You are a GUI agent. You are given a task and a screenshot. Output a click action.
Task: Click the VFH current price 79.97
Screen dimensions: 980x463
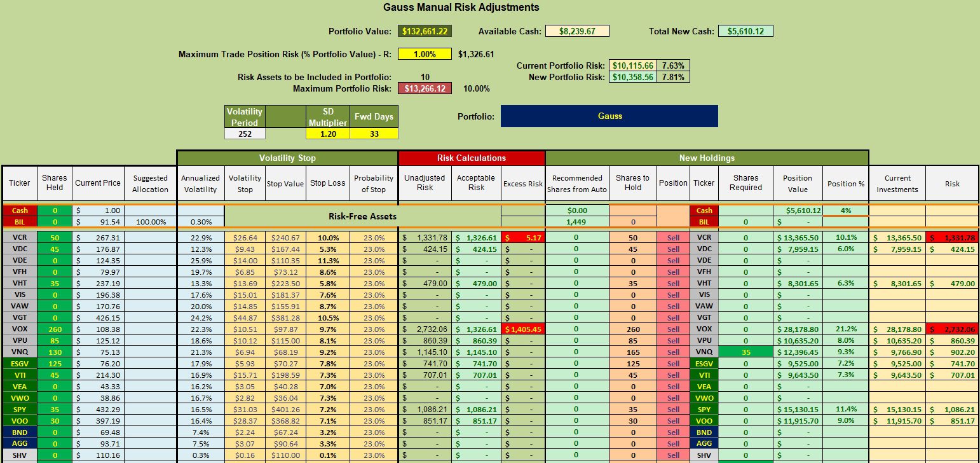tap(97, 272)
